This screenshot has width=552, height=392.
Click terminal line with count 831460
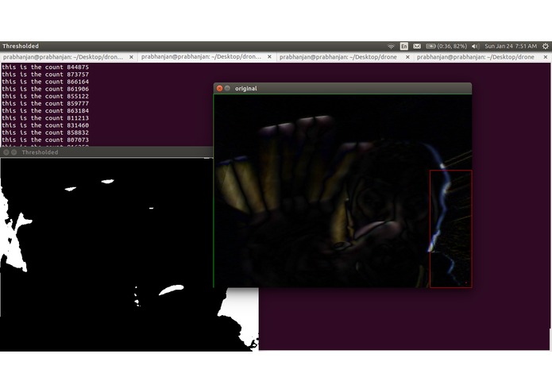point(45,125)
